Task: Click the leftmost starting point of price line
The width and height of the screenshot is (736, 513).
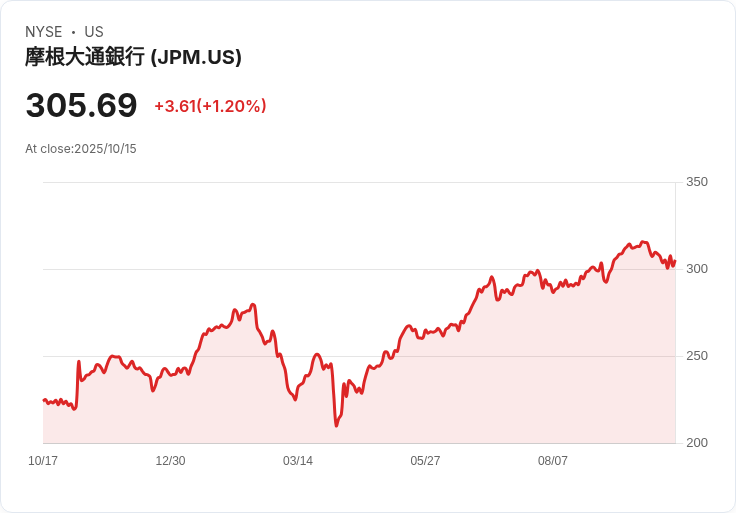Action: 43,400
